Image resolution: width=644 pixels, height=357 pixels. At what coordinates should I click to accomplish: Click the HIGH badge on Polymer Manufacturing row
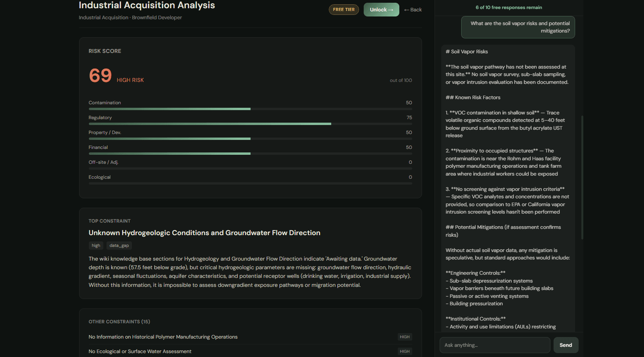point(405,337)
